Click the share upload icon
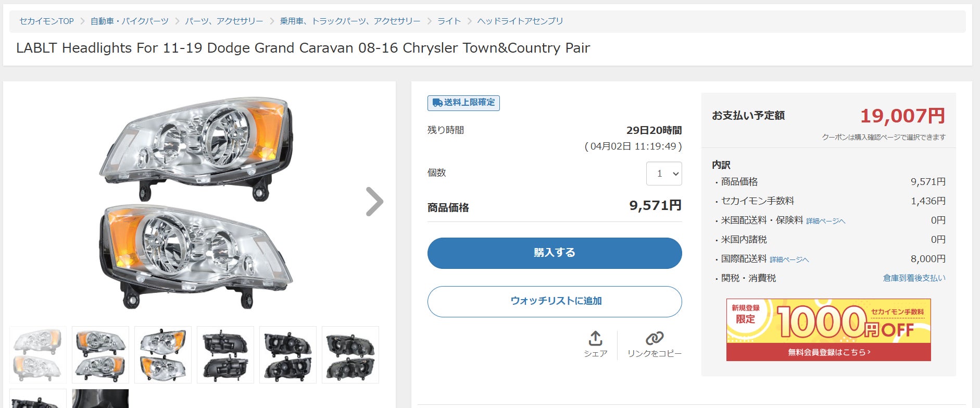Viewport: 980px width, 408px height. 595,339
